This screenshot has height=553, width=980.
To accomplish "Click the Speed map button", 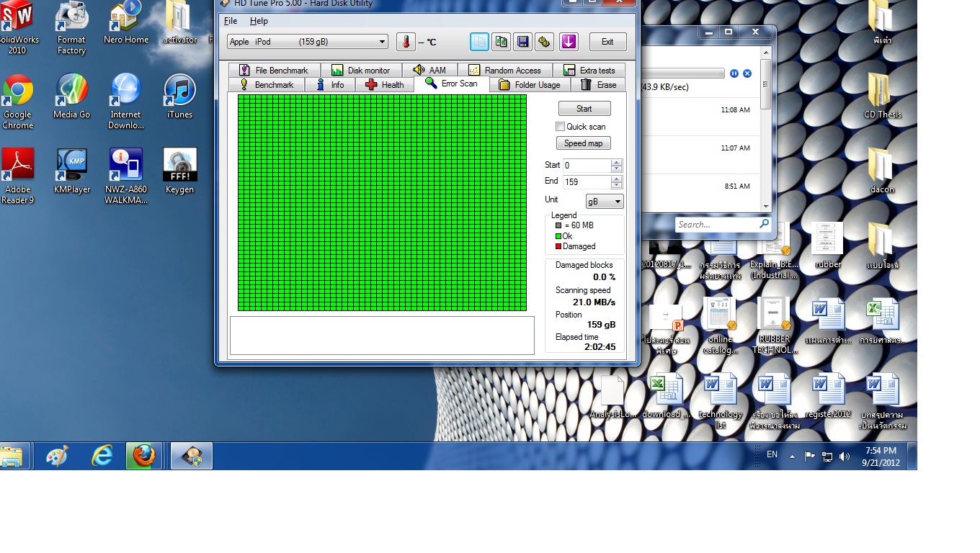I will point(584,143).
